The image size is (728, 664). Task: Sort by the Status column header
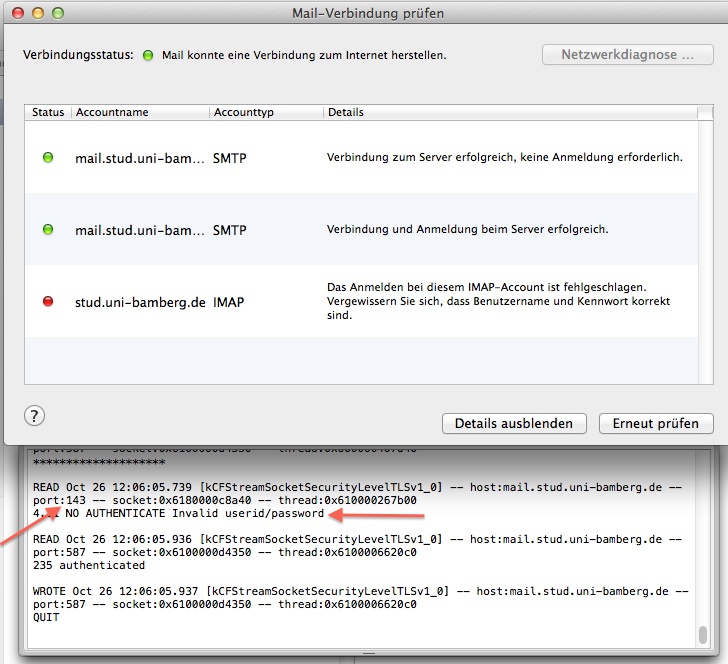tap(48, 112)
